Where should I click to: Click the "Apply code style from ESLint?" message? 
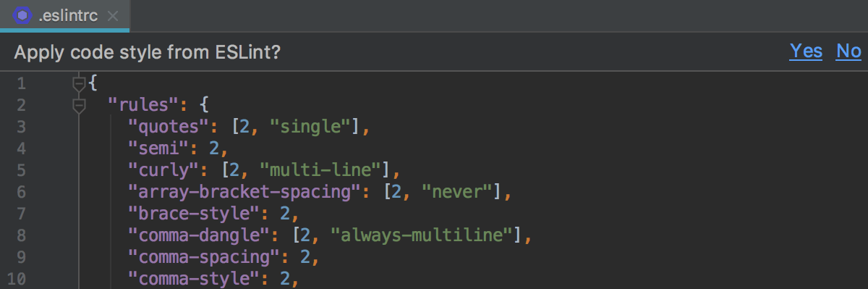pos(148,52)
